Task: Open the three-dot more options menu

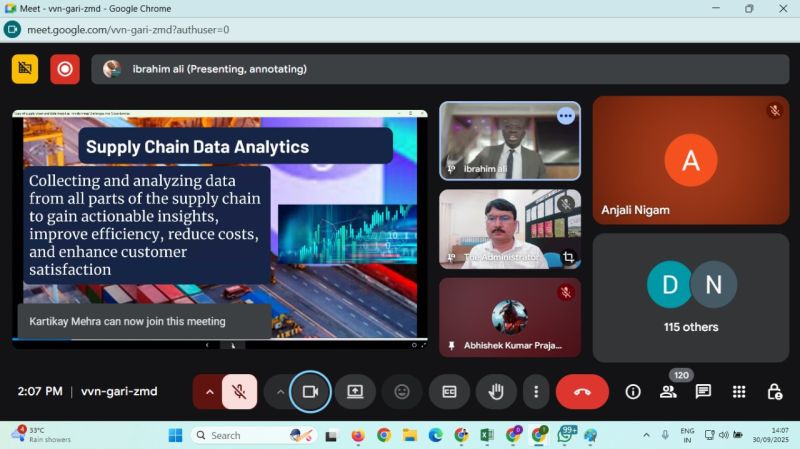Action: pos(537,392)
